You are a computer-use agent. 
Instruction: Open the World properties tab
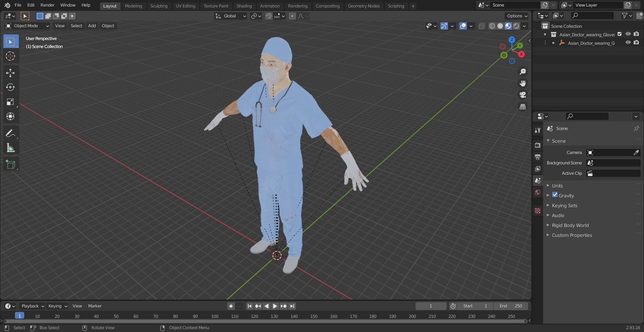537,193
